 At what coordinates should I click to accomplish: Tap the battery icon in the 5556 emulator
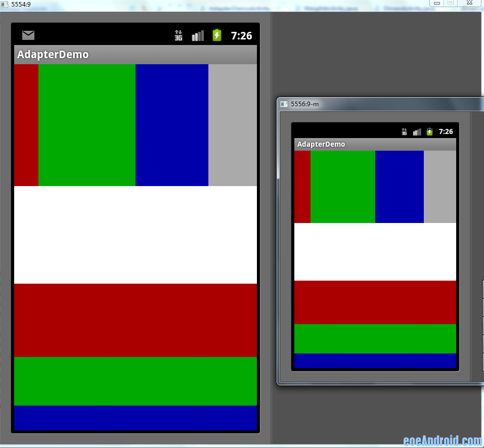coord(429,131)
